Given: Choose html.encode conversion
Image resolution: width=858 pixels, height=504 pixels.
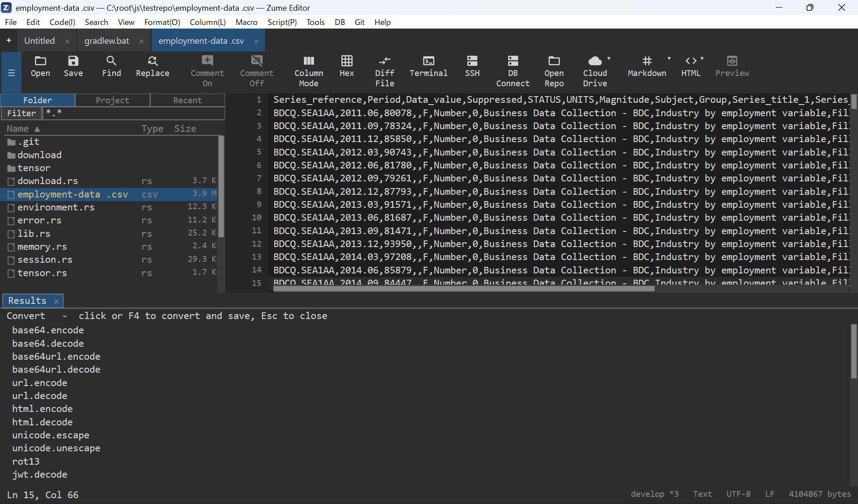Looking at the screenshot, I should (x=42, y=409).
